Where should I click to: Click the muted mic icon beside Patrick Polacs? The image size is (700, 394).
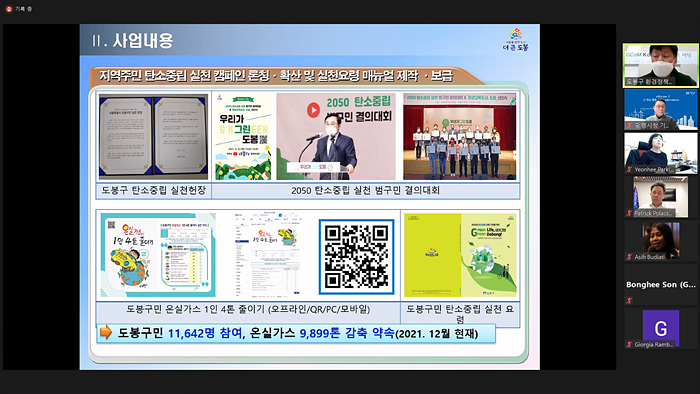629,213
